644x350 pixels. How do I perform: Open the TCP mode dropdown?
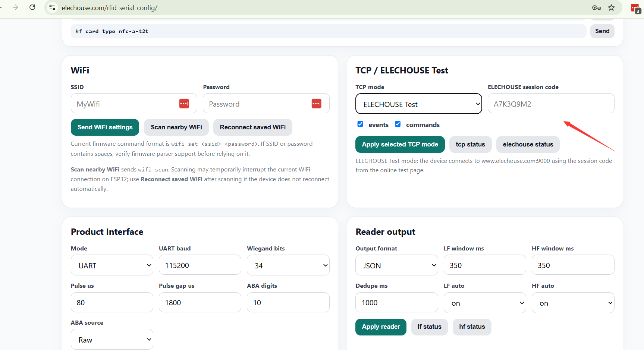pos(419,104)
